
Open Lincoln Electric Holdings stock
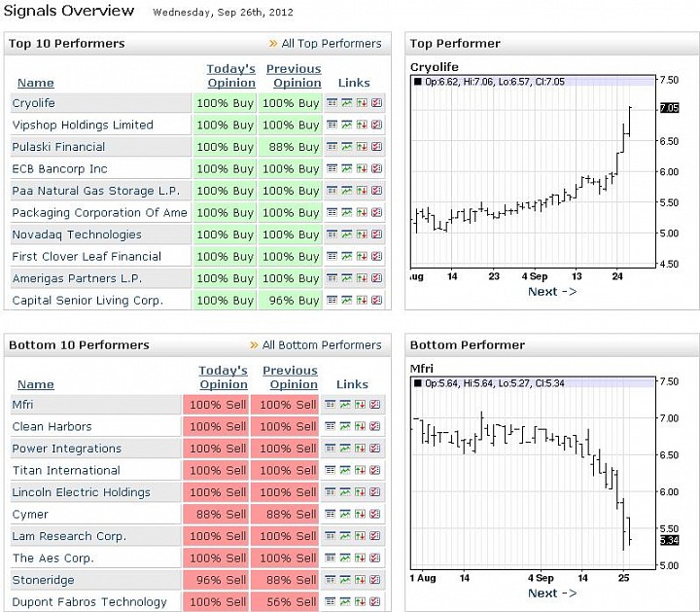click(x=82, y=491)
